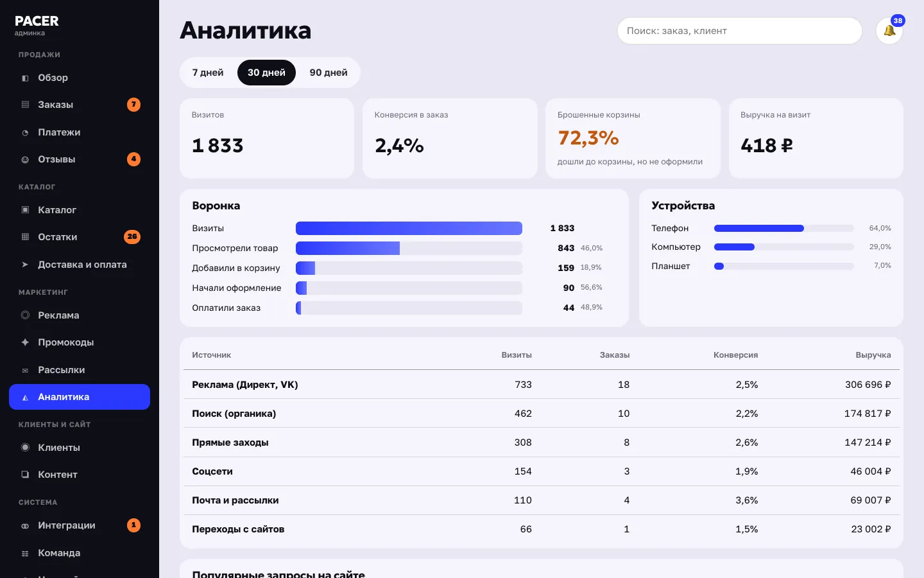Click the notification bell icon
The image size is (924, 578).
click(889, 31)
